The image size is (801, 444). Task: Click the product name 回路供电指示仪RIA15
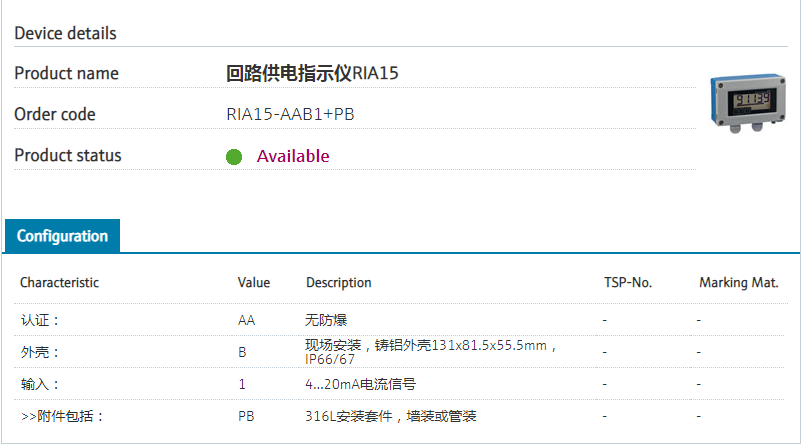pyautogui.click(x=319, y=73)
